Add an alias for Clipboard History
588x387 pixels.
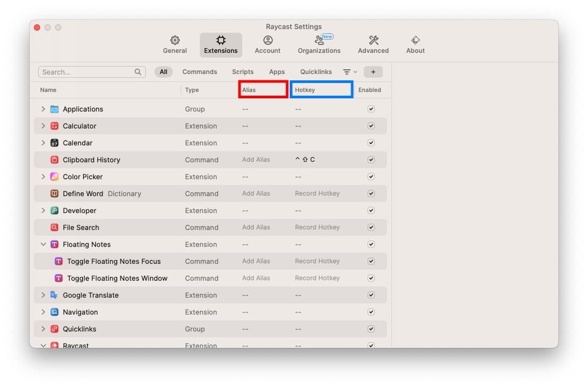pos(256,159)
